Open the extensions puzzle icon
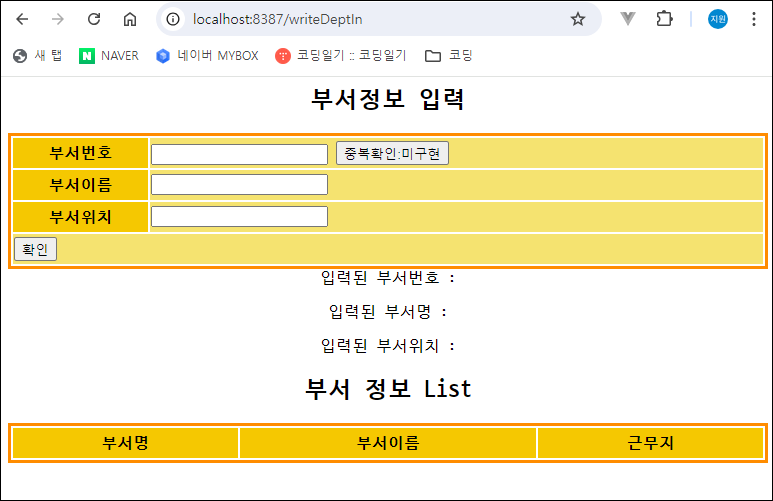Screen dimensions: 773x501 click(665, 19)
